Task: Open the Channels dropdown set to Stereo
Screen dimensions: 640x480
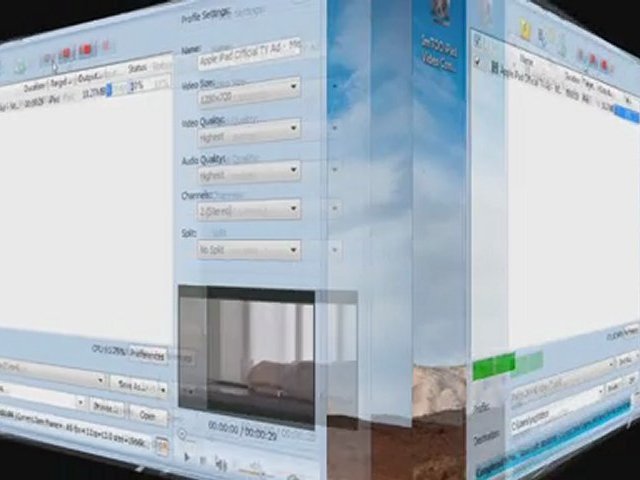Action: click(x=248, y=209)
